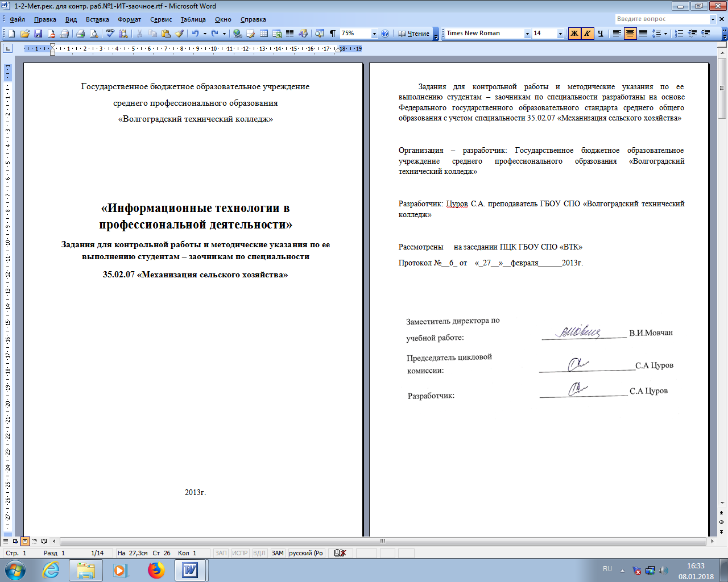The height and width of the screenshot is (582, 728).
Task: Click the language indicator русский
Action: (306, 553)
